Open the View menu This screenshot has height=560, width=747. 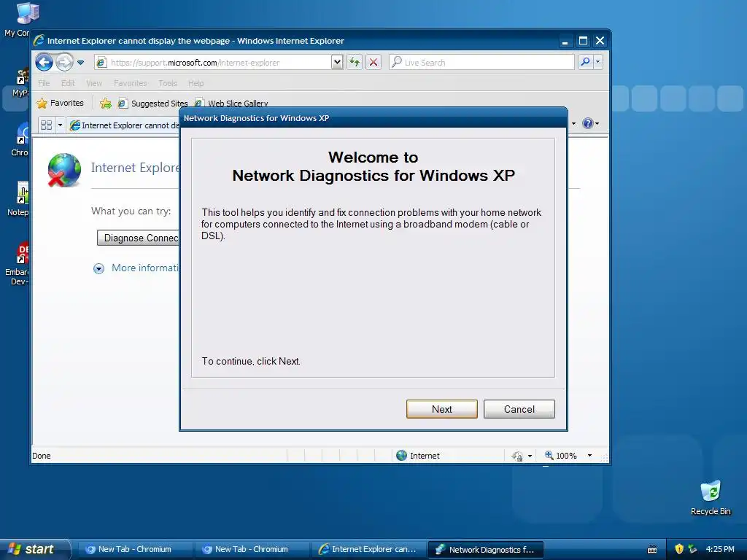pos(94,83)
